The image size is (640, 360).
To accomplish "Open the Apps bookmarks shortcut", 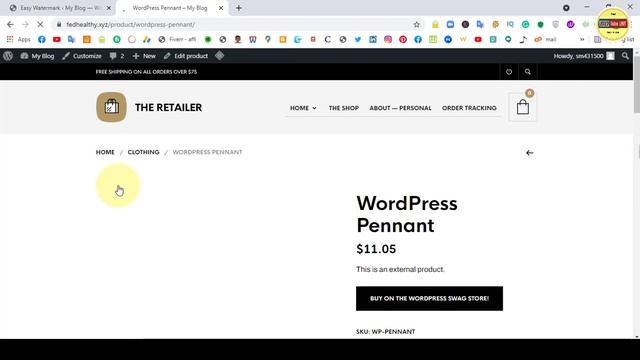I will (x=18, y=39).
